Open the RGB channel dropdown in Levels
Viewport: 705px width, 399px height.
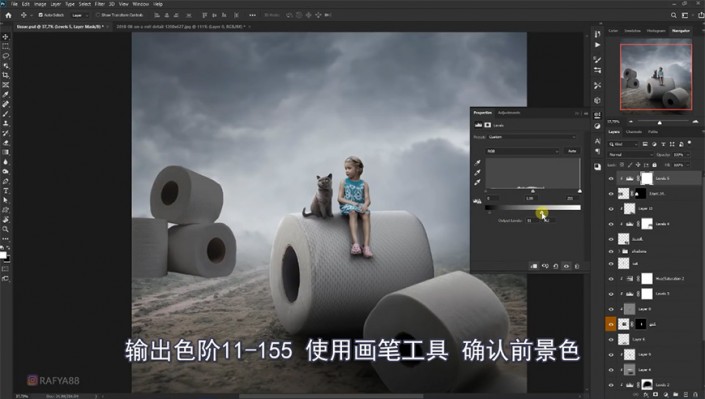click(522, 151)
